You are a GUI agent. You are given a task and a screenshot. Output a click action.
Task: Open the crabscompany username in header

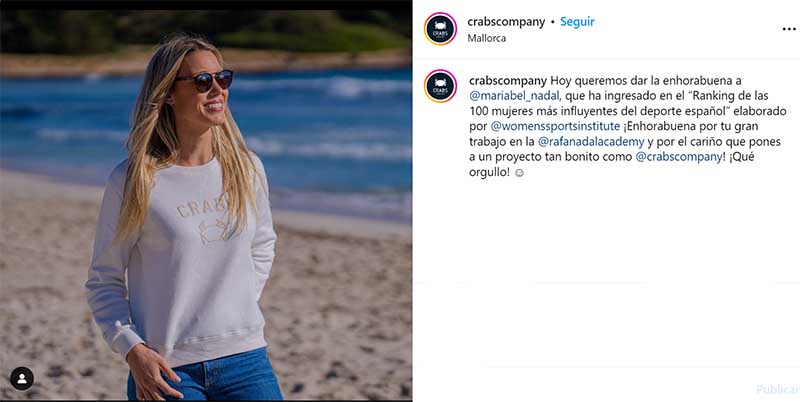click(506, 22)
